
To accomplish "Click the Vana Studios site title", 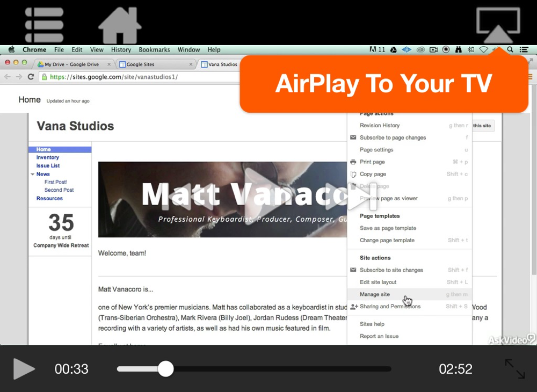I will click(75, 126).
